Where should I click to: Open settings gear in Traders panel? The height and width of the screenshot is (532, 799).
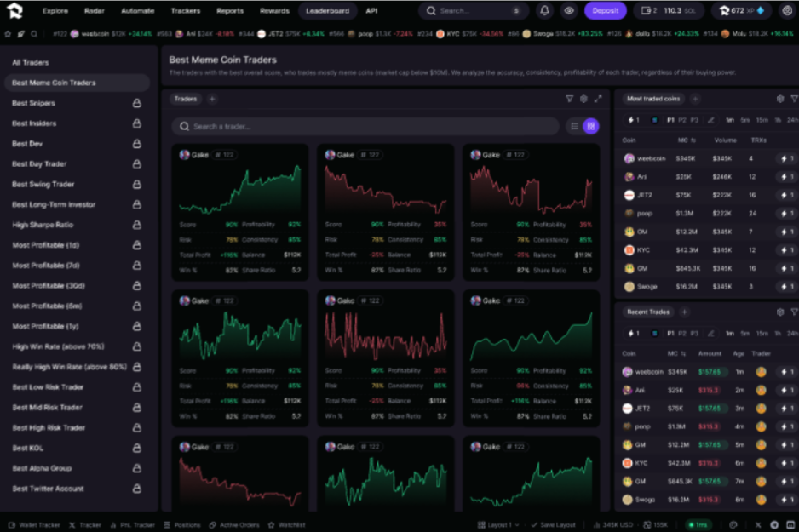tap(583, 99)
